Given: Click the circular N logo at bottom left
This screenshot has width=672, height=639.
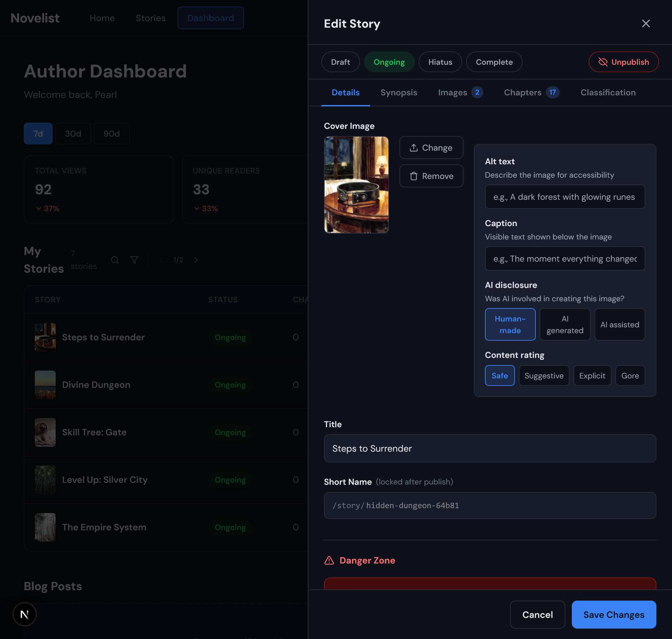Looking at the screenshot, I should [24, 614].
